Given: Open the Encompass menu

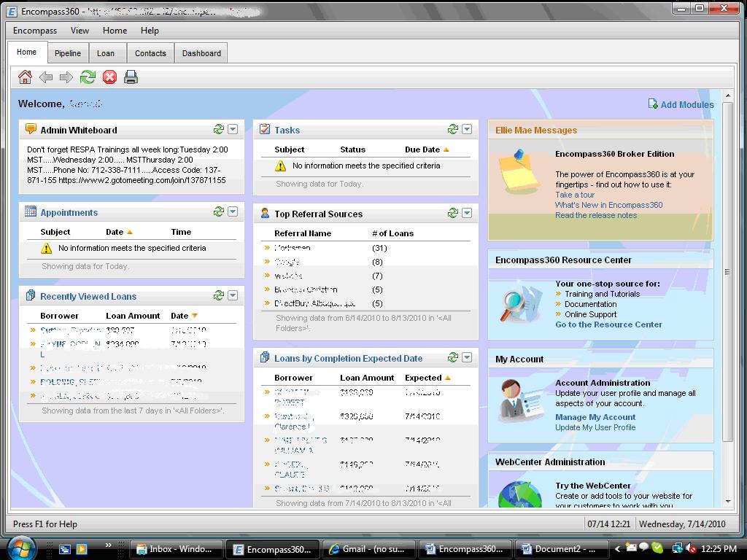Looking at the screenshot, I should pyautogui.click(x=35, y=31).
